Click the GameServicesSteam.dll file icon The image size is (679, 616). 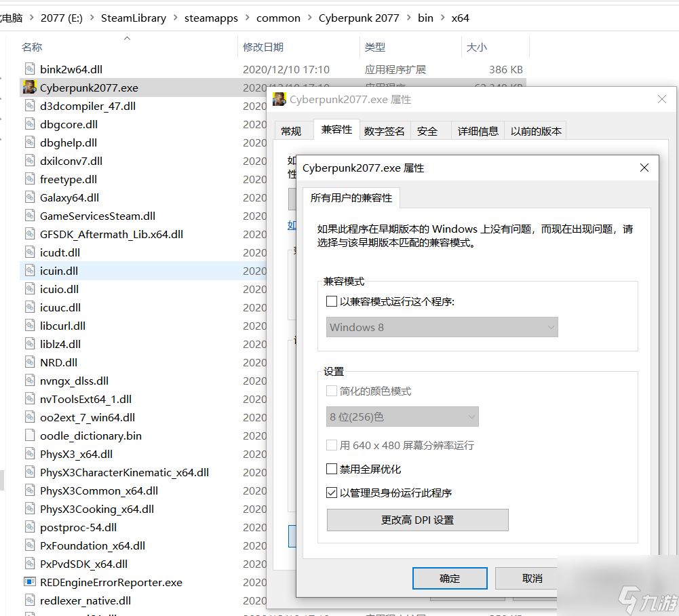(30, 216)
